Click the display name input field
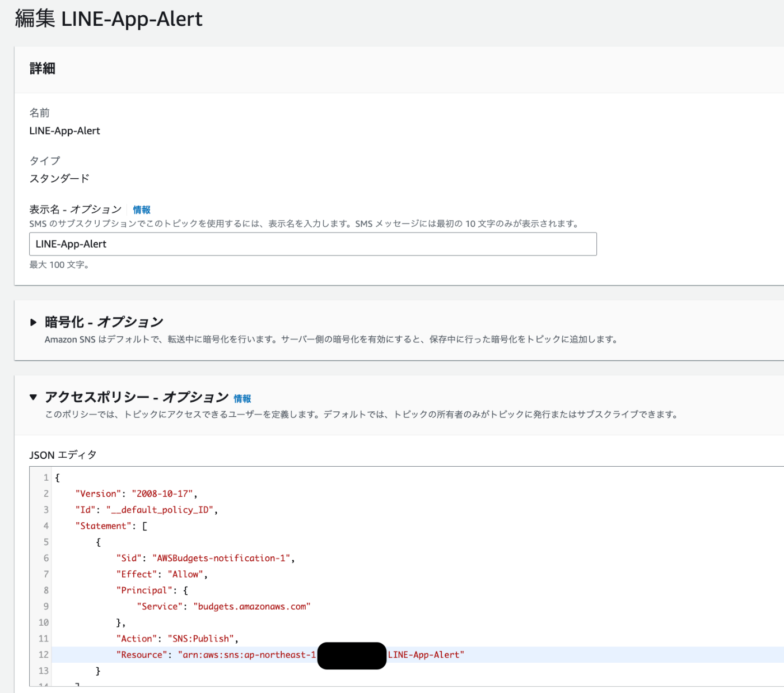The image size is (784, 693). point(312,244)
